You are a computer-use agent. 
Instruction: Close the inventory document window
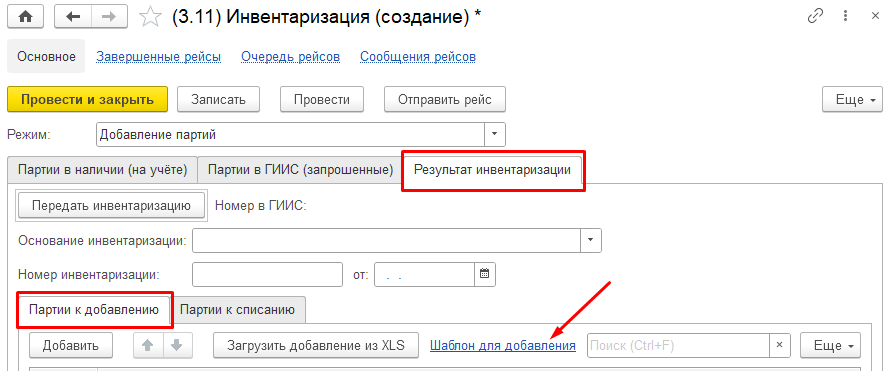[875, 17]
